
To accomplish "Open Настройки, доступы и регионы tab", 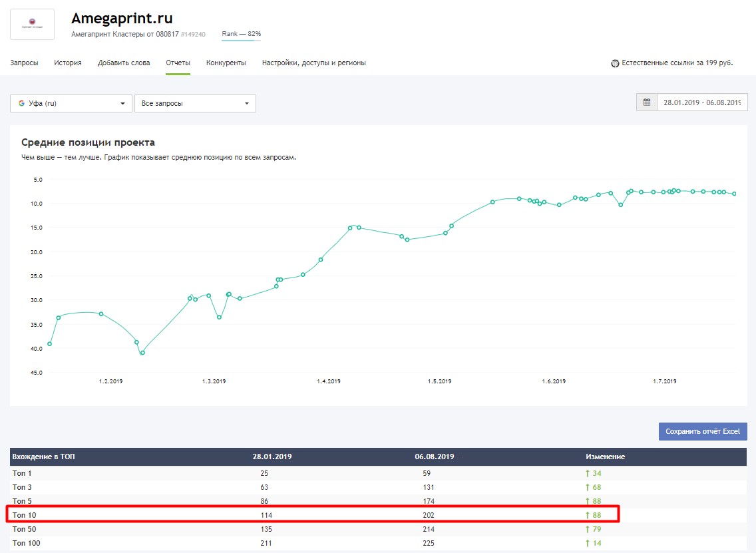I will [x=314, y=63].
